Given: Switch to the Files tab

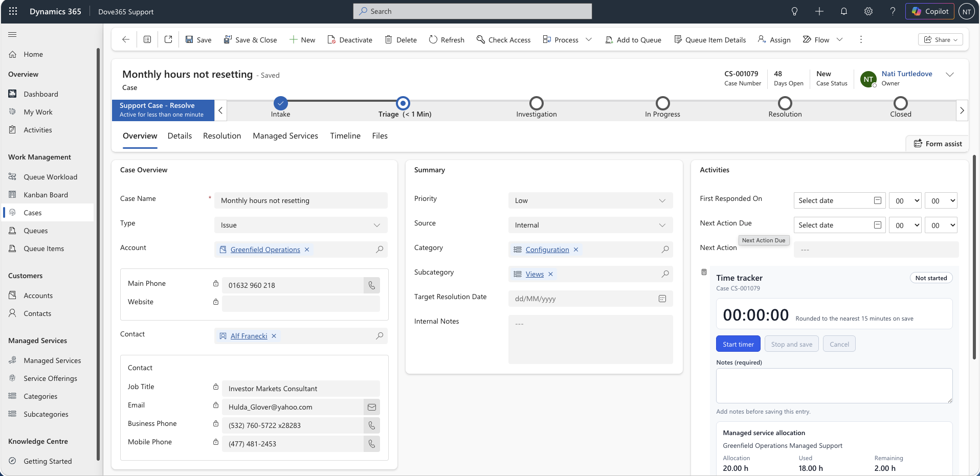Looking at the screenshot, I should click(380, 135).
